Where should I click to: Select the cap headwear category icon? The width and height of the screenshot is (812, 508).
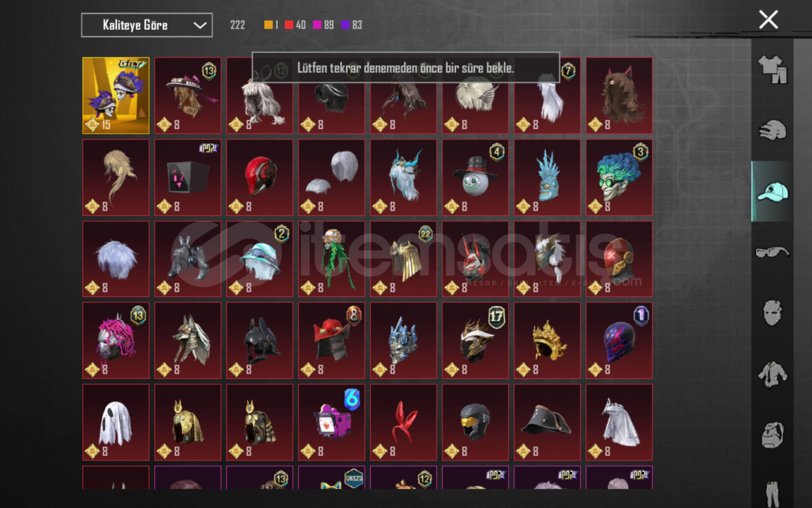tap(772, 191)
